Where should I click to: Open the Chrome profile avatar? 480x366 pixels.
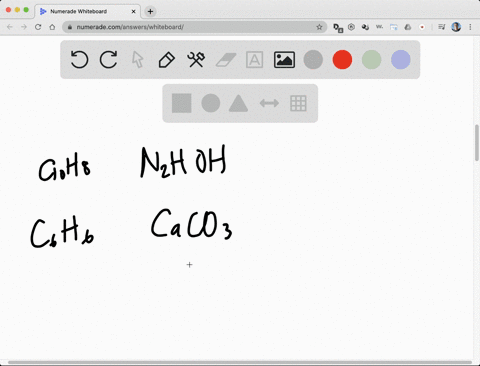click(456, 27)
